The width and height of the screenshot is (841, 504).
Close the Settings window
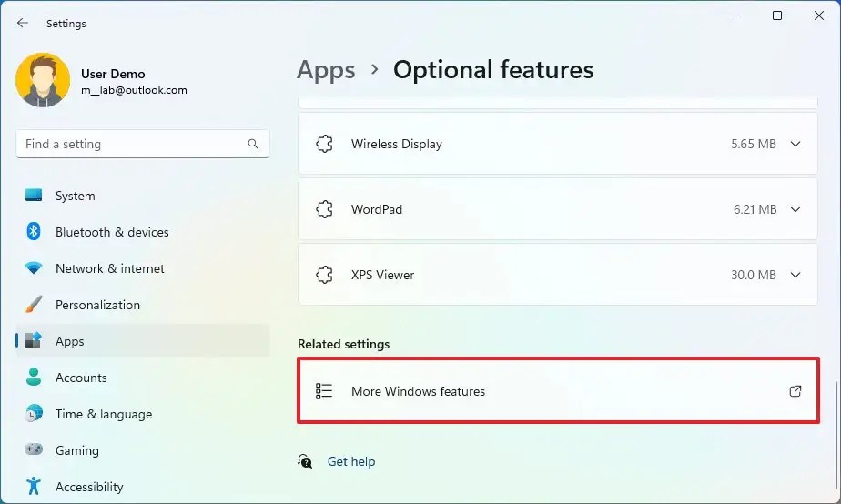818,15
